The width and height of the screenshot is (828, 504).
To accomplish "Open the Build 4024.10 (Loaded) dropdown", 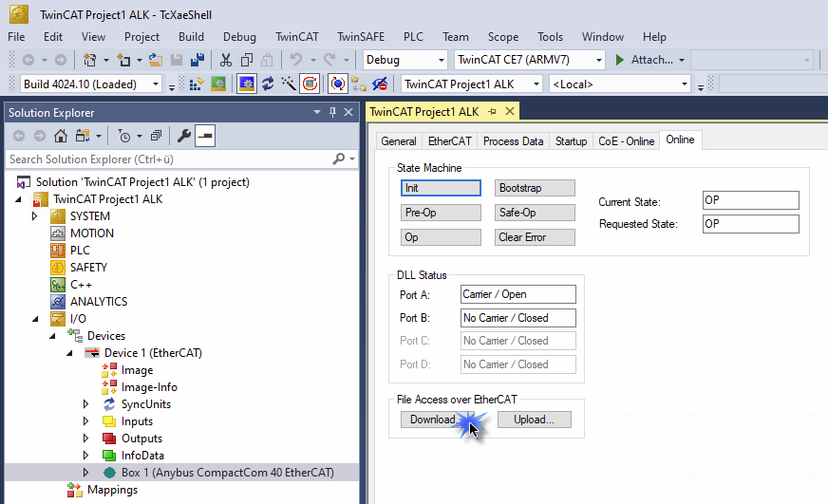I will [x=156, y=84].
